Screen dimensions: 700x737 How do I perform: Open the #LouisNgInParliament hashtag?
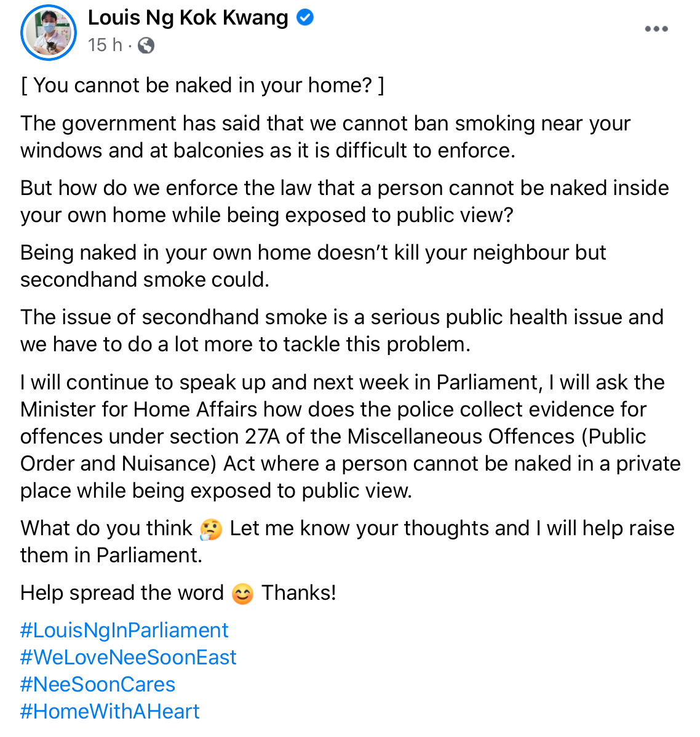coord(124,630)
